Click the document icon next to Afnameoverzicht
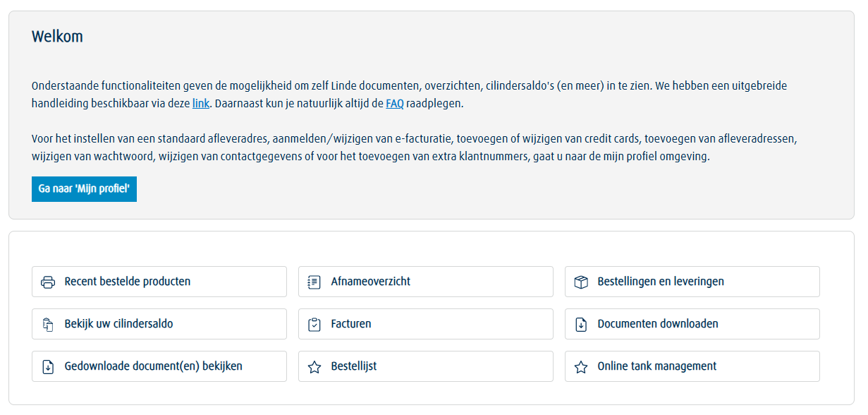The height and width of the screenshot is (415, 868). [314, 281]
